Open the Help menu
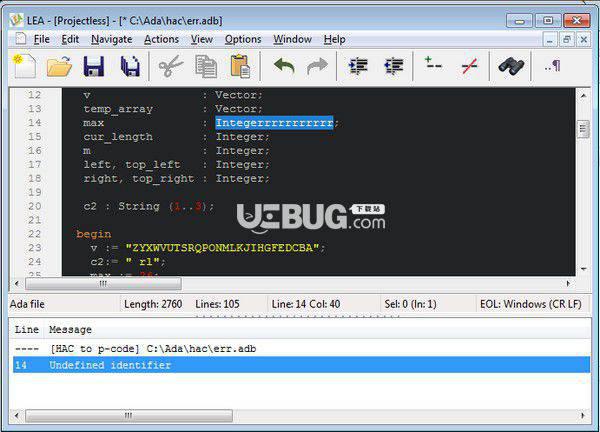The width and height of the screenshot is (600, 432). (334, 39)
